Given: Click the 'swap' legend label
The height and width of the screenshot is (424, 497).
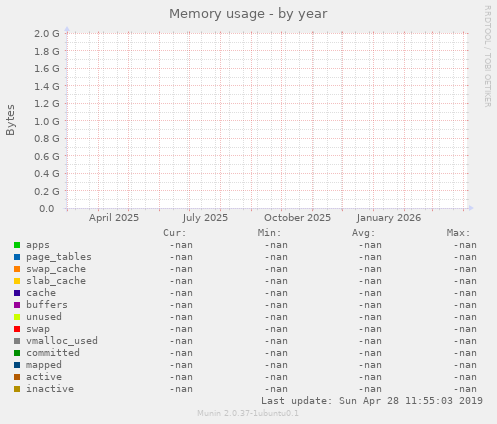Looking at the screenshot, I should (x=38, y=329).
